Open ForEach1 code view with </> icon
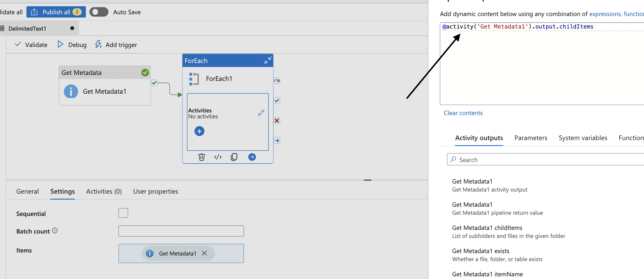Viewport: 644px width, 279px height. tap(218, 157)
